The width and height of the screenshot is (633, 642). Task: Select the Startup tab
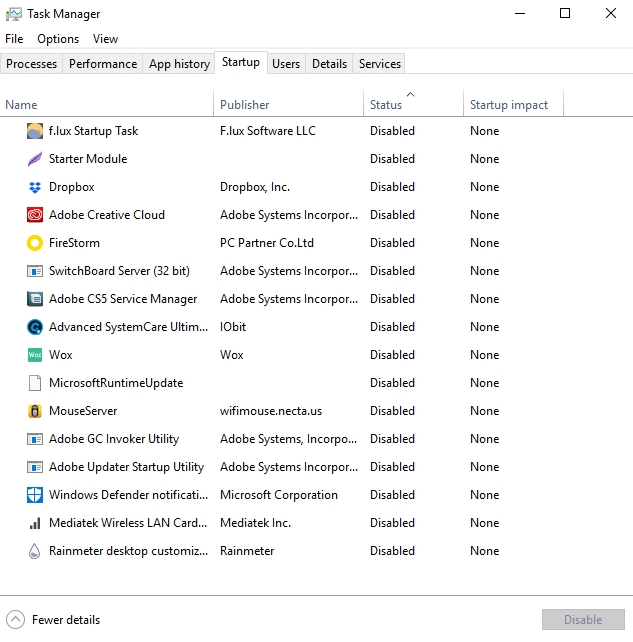pyautogui.click(x=241, y=62)
